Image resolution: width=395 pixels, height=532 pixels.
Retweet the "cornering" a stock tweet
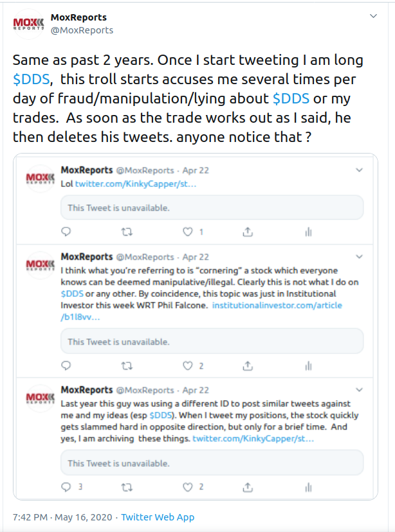[x=127, y=366]
